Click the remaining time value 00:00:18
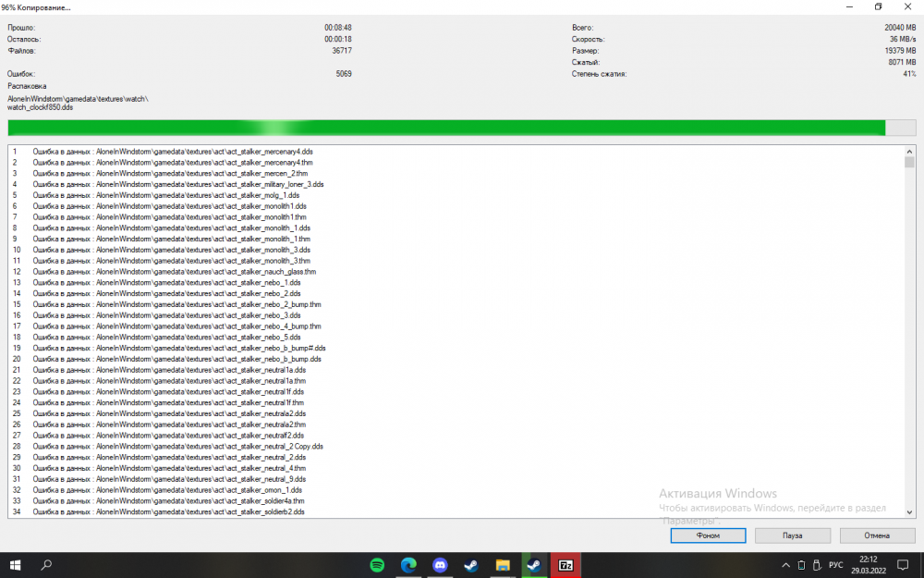The width and height of the screenshot is (924, 578). coord(337,39)
